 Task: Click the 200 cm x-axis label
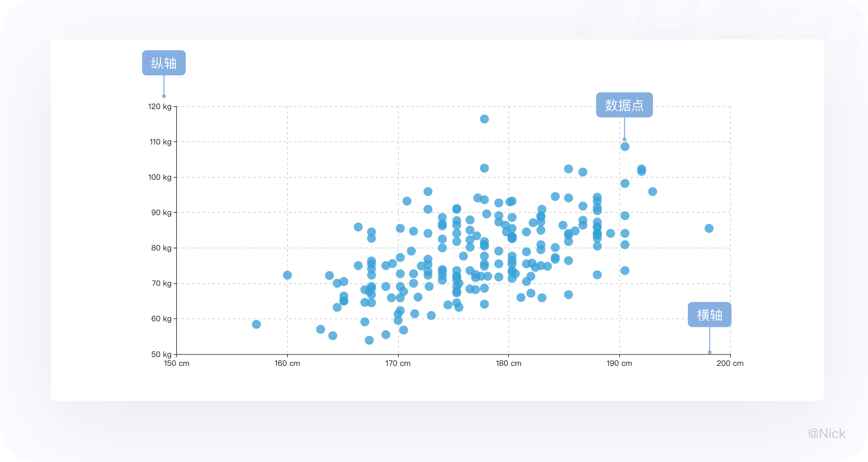[730, 363]
